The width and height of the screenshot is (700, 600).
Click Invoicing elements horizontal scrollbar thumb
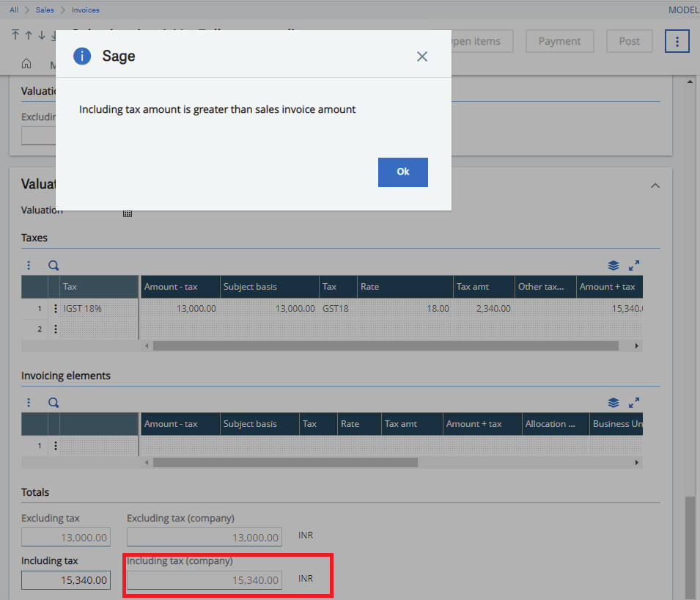click(285, 462)
